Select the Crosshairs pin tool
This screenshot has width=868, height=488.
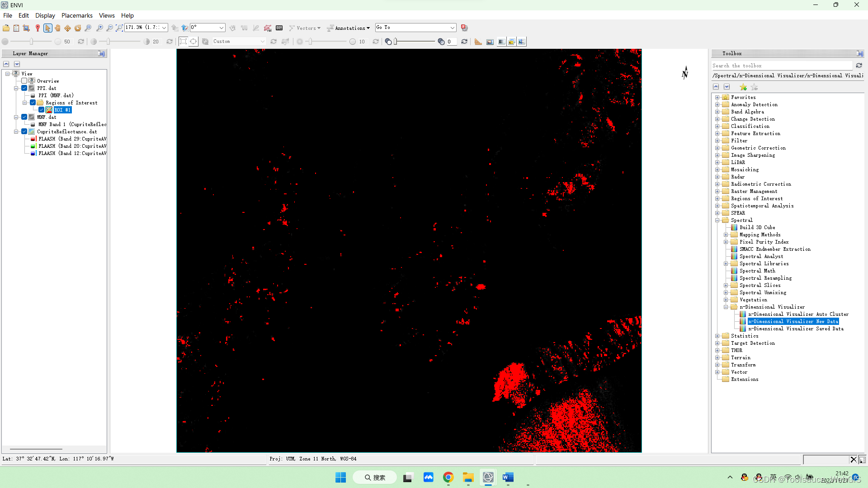pyautogui.click(x=38, y=28)
